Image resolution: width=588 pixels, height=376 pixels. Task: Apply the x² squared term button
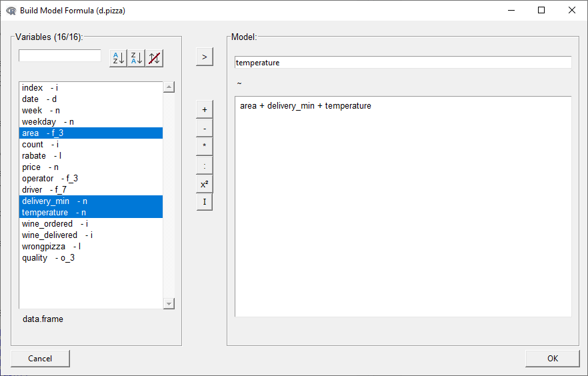point(204,183)
